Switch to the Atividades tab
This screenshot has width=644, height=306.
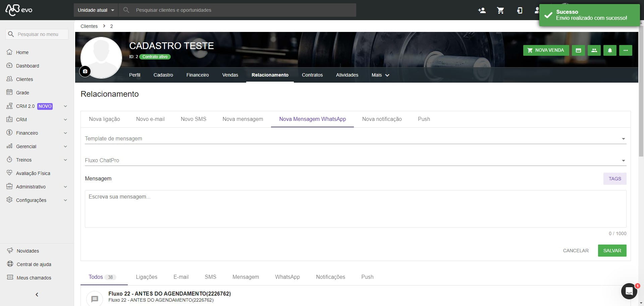pyautogui.click(x=347, y=75)
